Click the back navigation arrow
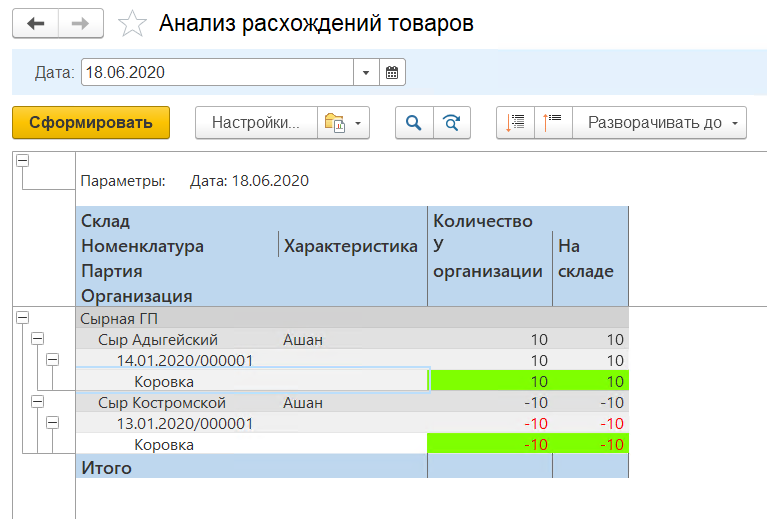The width and height of the screenshot is (767, 519). click(35, 24)
